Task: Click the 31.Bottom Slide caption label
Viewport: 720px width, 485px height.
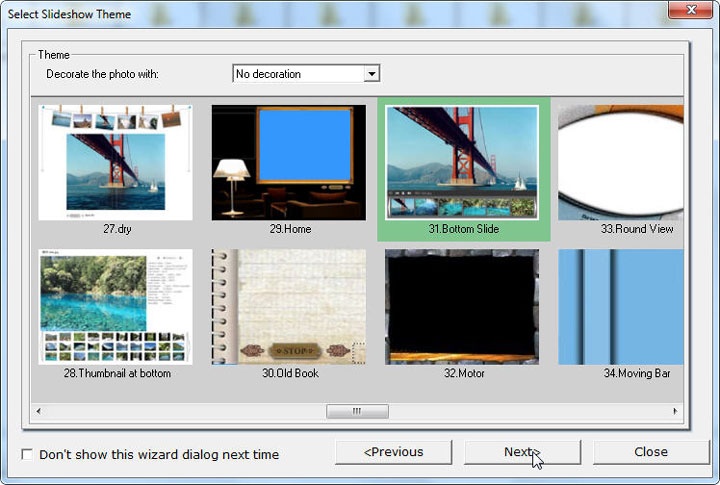Action: (463, 229)
